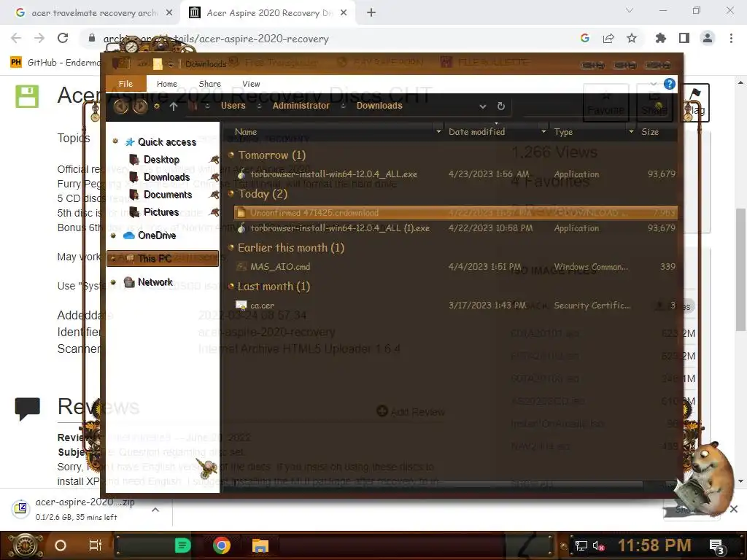Open Type column filter dropdown arrow
The image size is (747, 560).
[x=631, y=131]
